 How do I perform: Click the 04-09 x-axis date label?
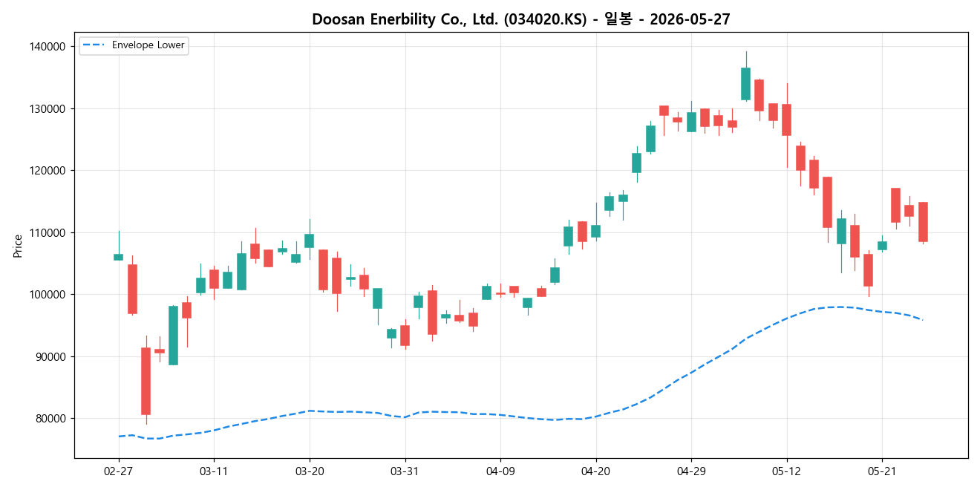(x=500, y=471)
